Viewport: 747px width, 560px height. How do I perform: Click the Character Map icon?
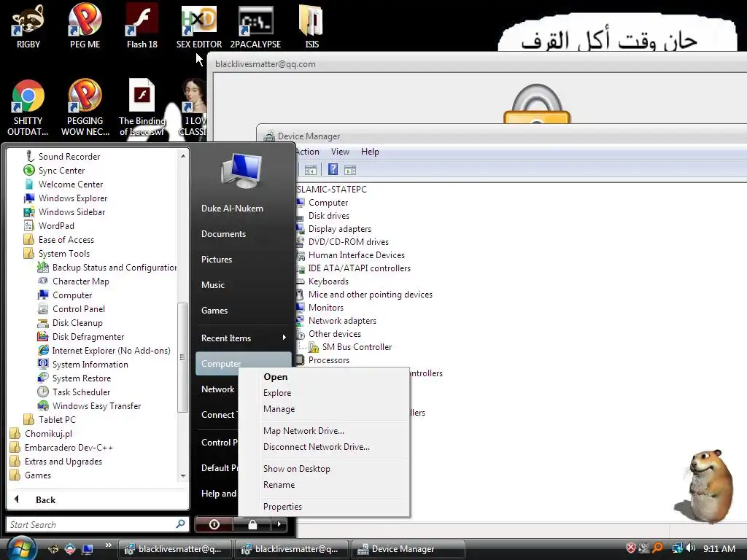tap(43, 281)
